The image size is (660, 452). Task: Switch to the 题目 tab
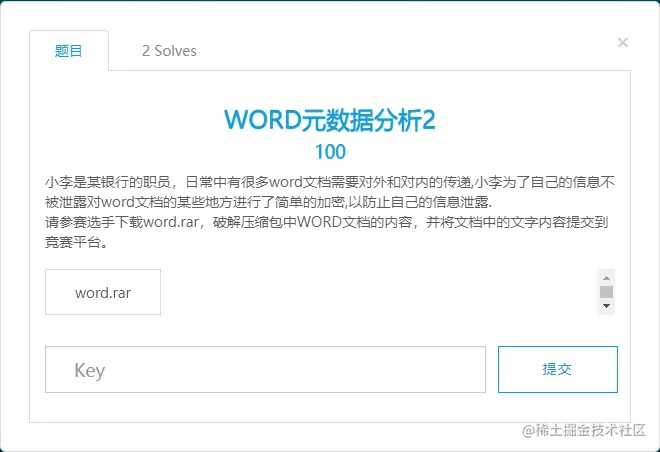point(69,51)
